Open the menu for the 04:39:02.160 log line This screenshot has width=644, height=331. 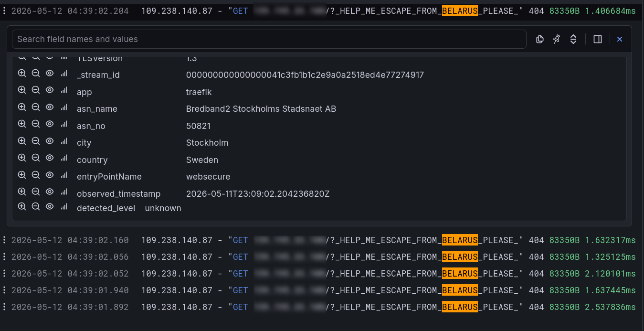(4, 240)
